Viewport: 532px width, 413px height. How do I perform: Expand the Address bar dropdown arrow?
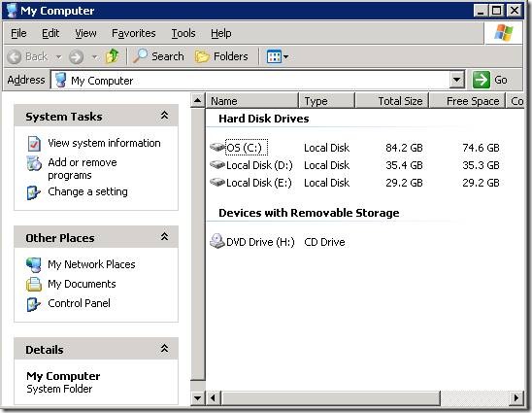coord(456,80)
